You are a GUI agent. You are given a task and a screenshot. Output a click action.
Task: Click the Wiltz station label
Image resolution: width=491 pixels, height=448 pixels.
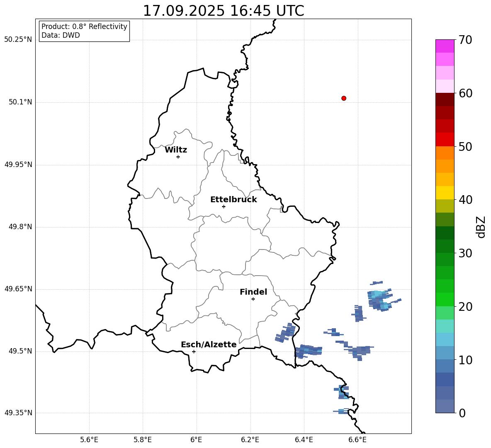pyautogui.click(x=176, y=150)
